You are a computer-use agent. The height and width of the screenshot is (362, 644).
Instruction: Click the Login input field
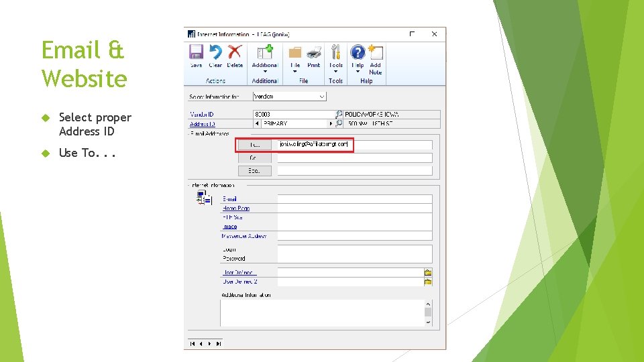click(355, 249)
